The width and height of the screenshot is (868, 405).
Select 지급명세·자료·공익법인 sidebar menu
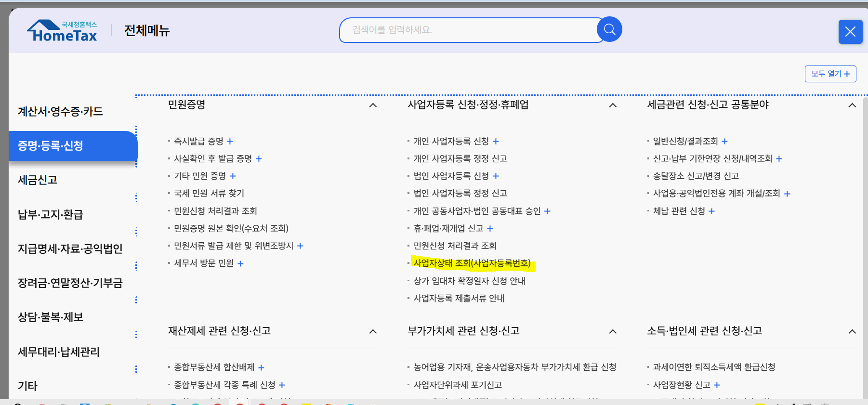tap(70, 248)
